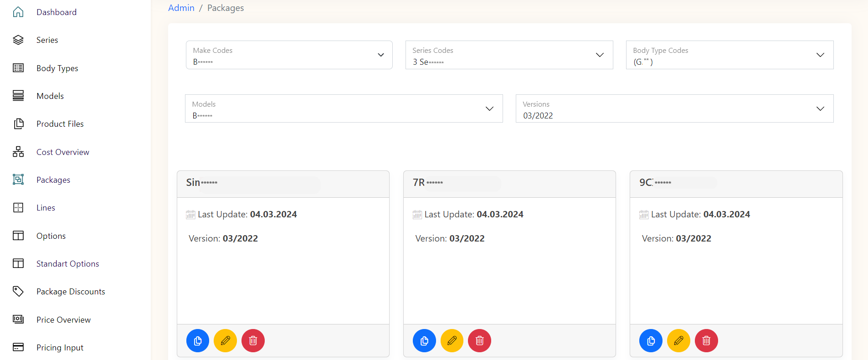The height and width of the screenshot is (360, 868).
Task: Click Last Update date in 9C card
Action: (x=727, y=214)
